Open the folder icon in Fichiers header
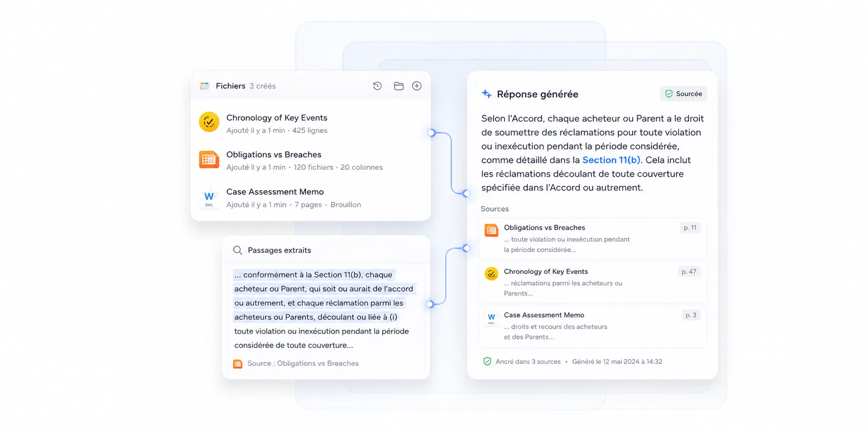This screenshot has width=868, height=434. coord(399,86)
